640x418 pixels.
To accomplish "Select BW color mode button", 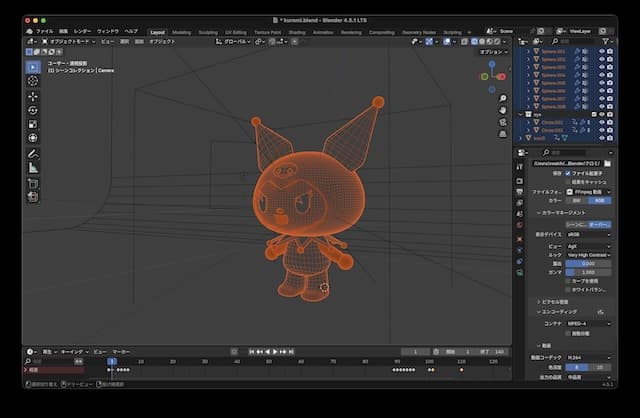I will (577, 200).
